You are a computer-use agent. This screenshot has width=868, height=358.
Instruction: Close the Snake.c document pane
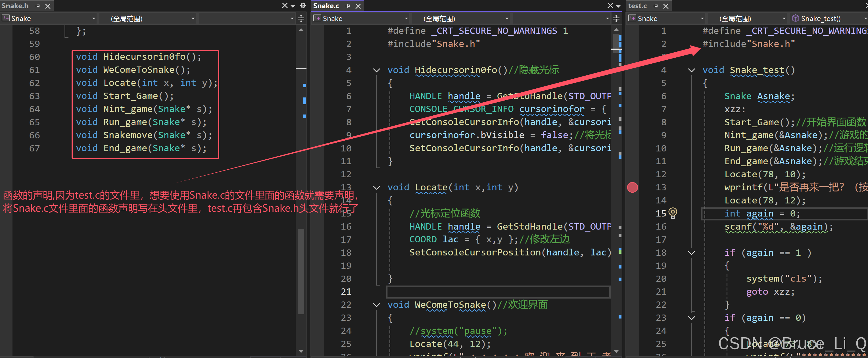point(610,5)
